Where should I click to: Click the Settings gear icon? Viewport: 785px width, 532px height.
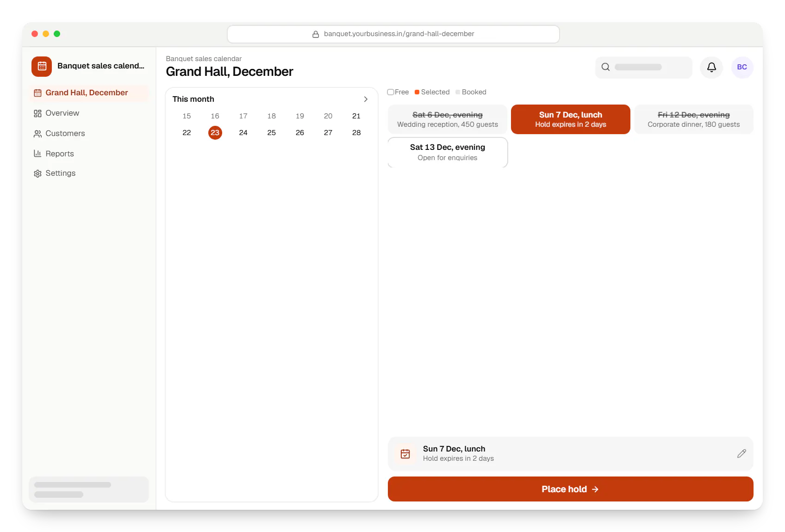click(x=37, y=173)
